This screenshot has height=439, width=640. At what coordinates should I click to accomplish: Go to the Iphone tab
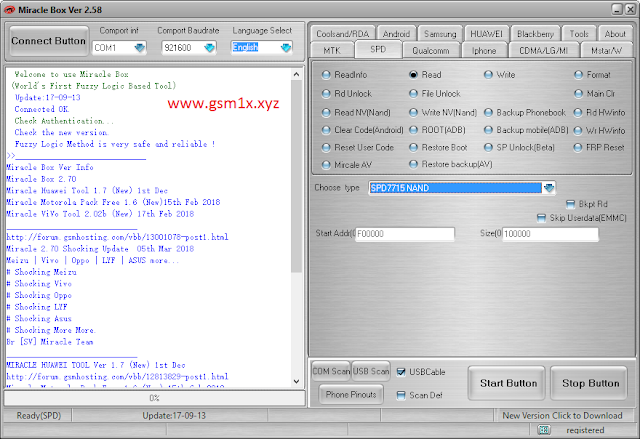tap(484, 51)
